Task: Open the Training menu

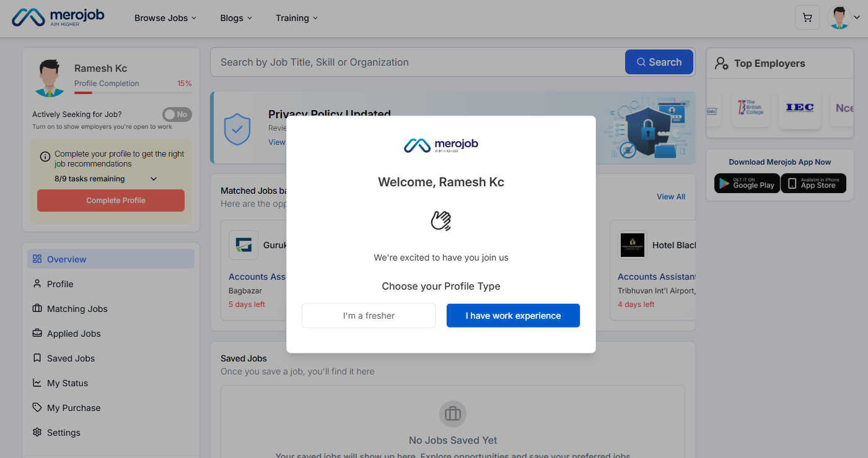Action: (x=296, y=18)
